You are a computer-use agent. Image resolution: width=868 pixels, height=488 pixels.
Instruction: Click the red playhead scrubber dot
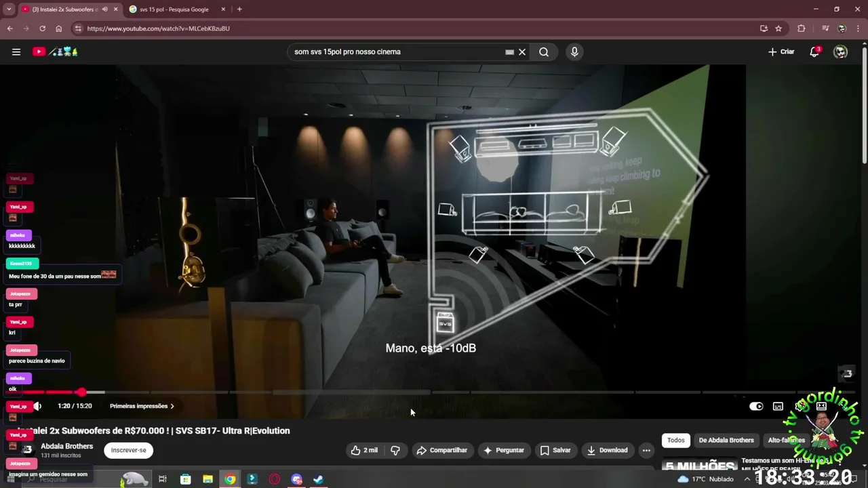[x=81, y=392]
